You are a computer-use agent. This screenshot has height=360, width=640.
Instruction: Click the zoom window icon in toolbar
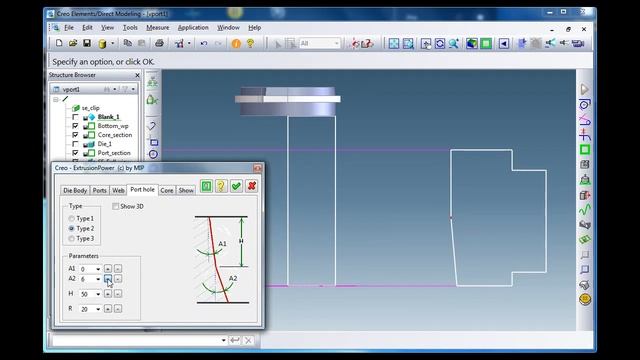[408, 43]
